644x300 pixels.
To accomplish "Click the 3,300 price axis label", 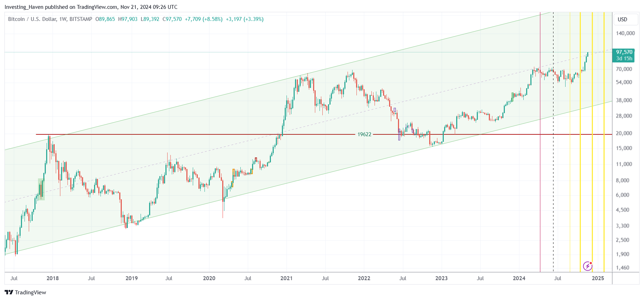I will click(622, 226).
